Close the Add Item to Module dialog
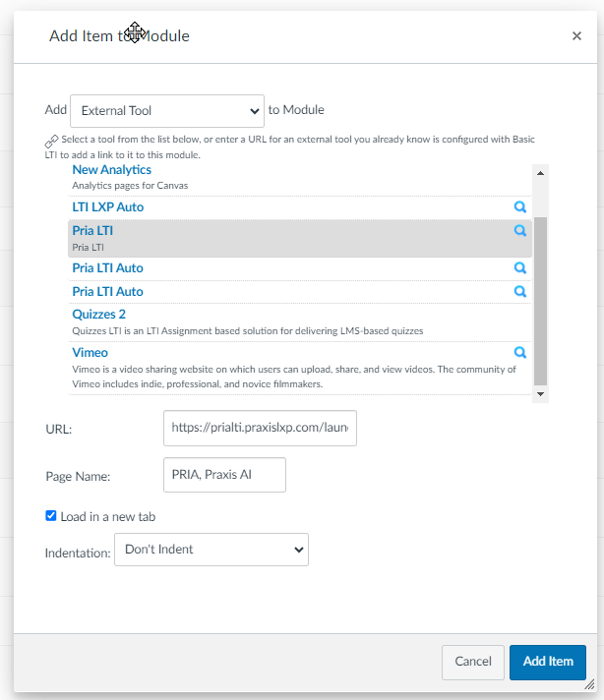The width and height of the screenshot is (604, 700). coord(576,35)
